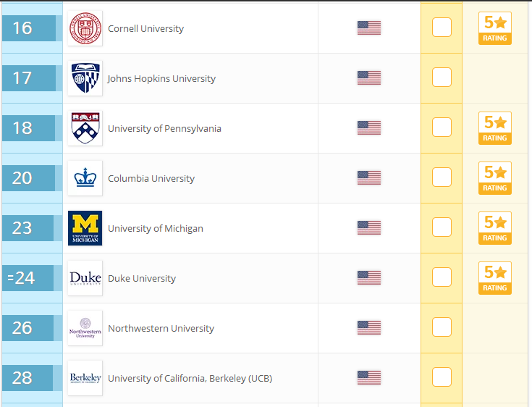The height and width of the screenshot is (407, 532).
Task: Click the US flag in Pennsylvania row
Action: coord(369,128)
